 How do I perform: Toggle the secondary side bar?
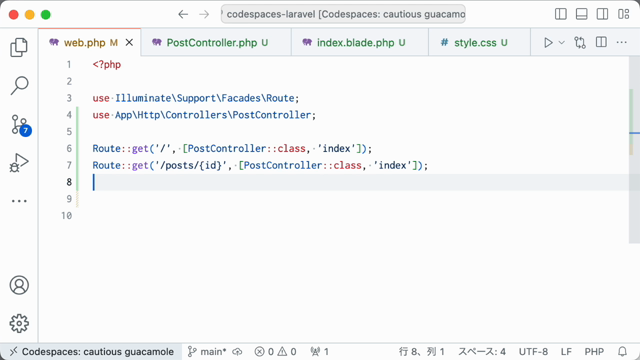pos(602,14)
